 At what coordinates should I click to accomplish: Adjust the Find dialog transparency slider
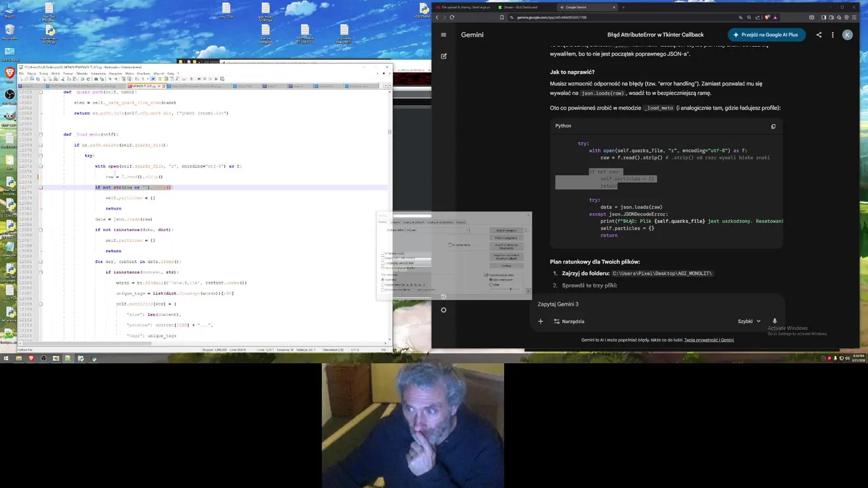[x=511, y=289]
